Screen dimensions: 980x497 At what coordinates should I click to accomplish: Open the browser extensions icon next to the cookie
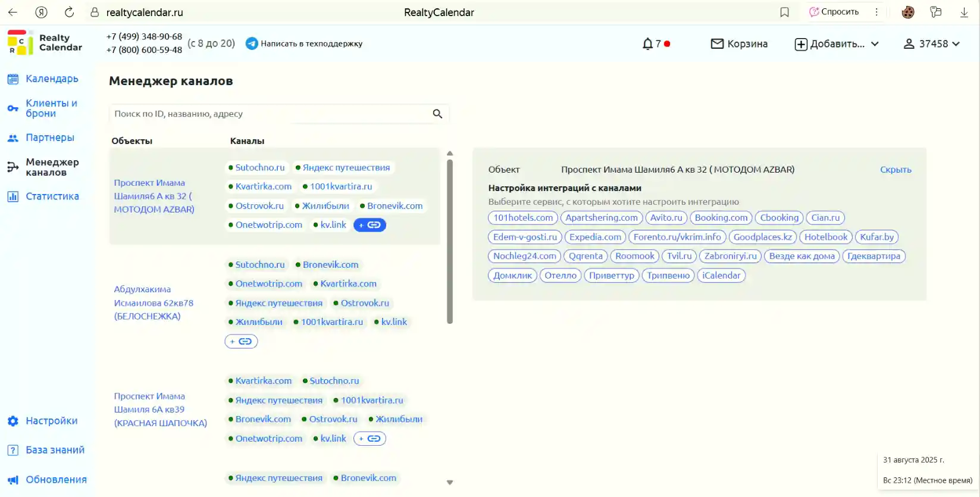pyautogui.click(x=936, y=12)
